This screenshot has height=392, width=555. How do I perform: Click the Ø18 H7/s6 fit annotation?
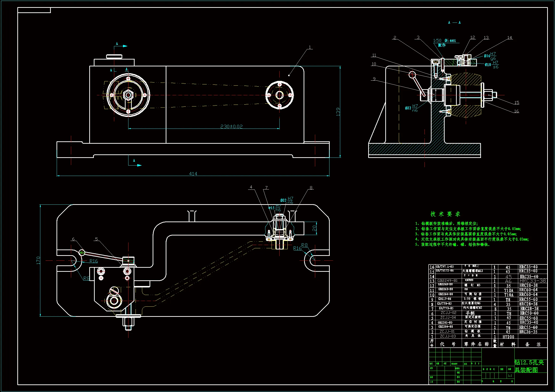(x=491, y=65)
